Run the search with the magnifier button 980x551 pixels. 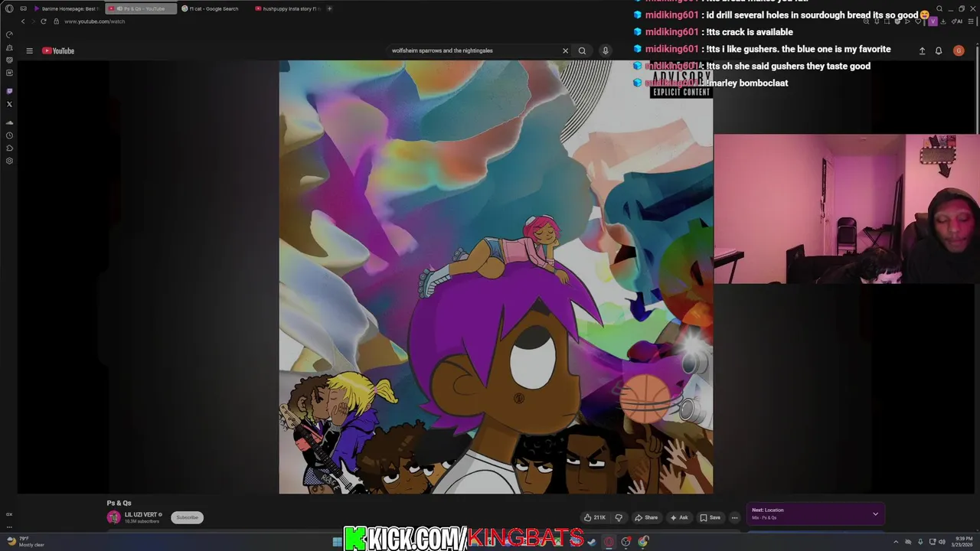[582, 51]
